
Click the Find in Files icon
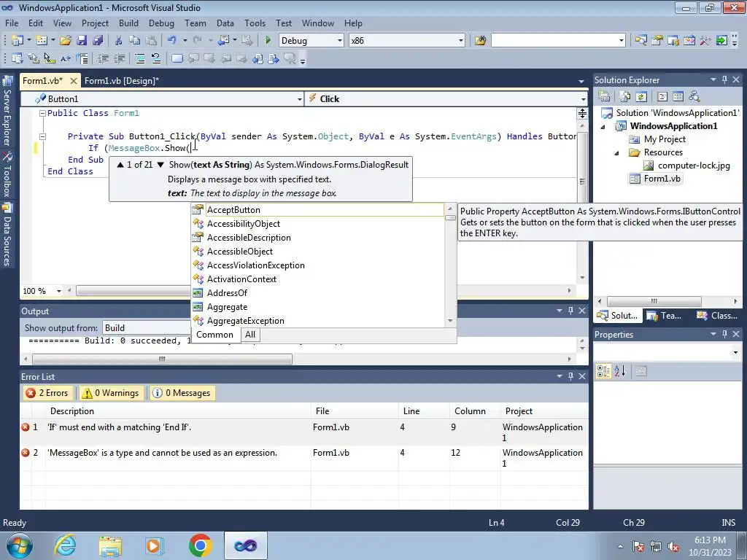click(x=480, y=41)
